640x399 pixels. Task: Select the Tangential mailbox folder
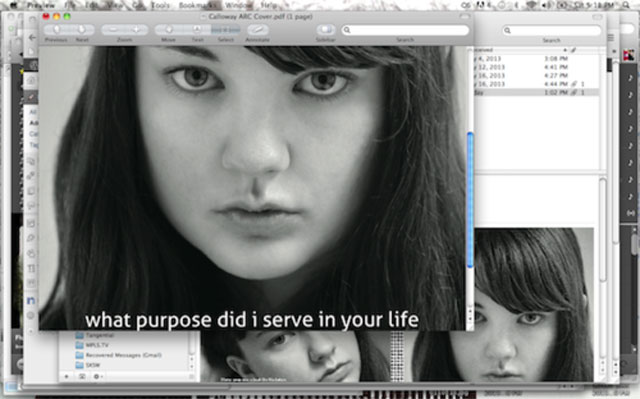[x=95, y=335]
